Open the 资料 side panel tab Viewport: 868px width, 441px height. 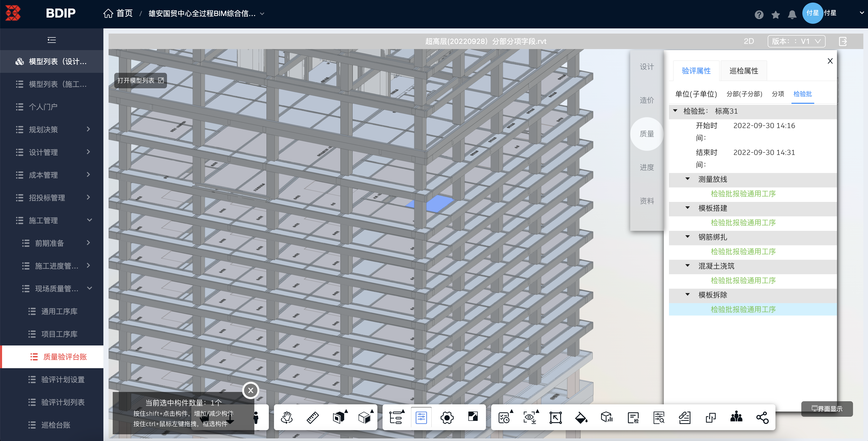(x=647, y=201)
